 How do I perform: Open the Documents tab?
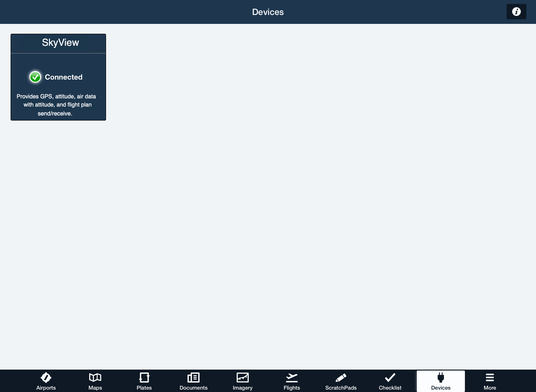click(193, 381)
